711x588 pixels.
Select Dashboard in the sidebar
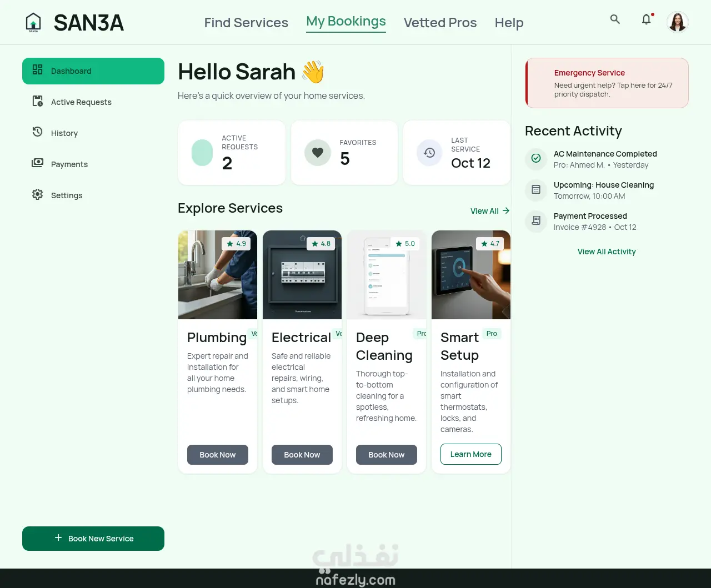[x=93, y=71]
